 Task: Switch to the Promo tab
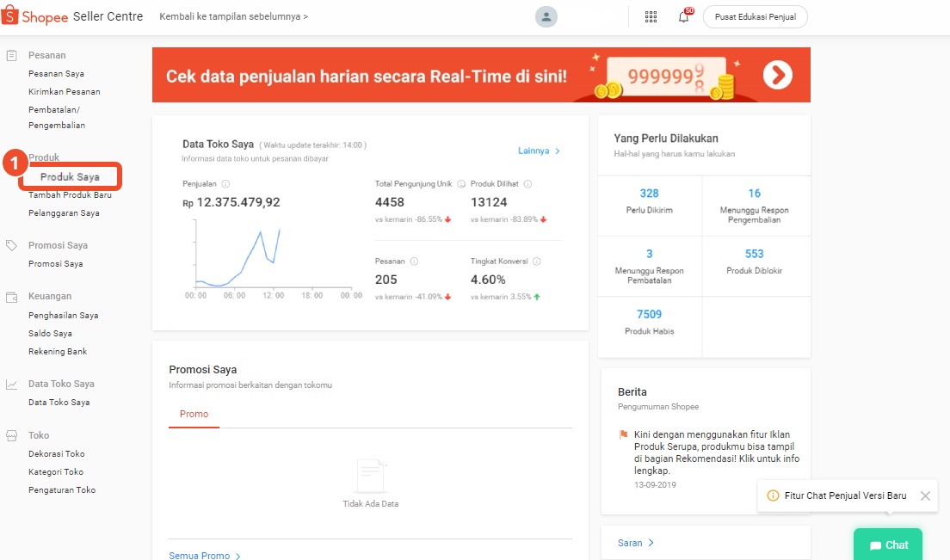click(194, 414)
